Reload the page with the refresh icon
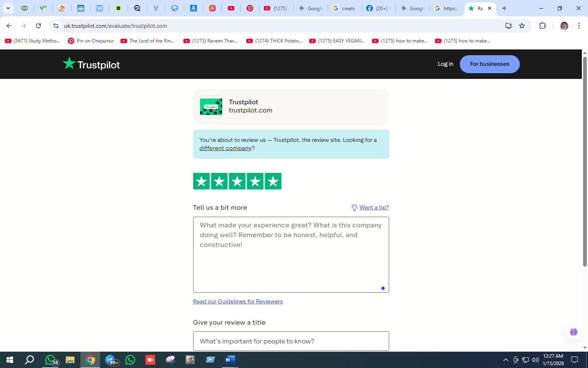 (x=38, y=26)
